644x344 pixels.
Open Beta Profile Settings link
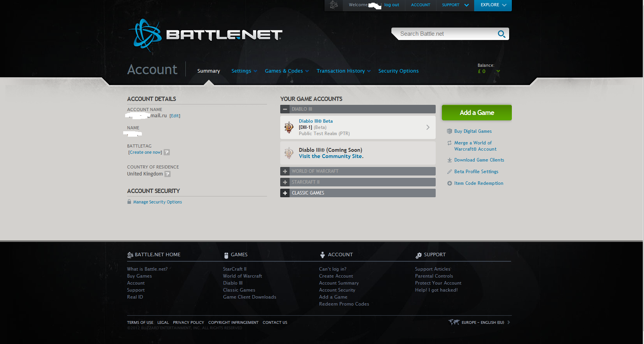click(x=476, y=172)
